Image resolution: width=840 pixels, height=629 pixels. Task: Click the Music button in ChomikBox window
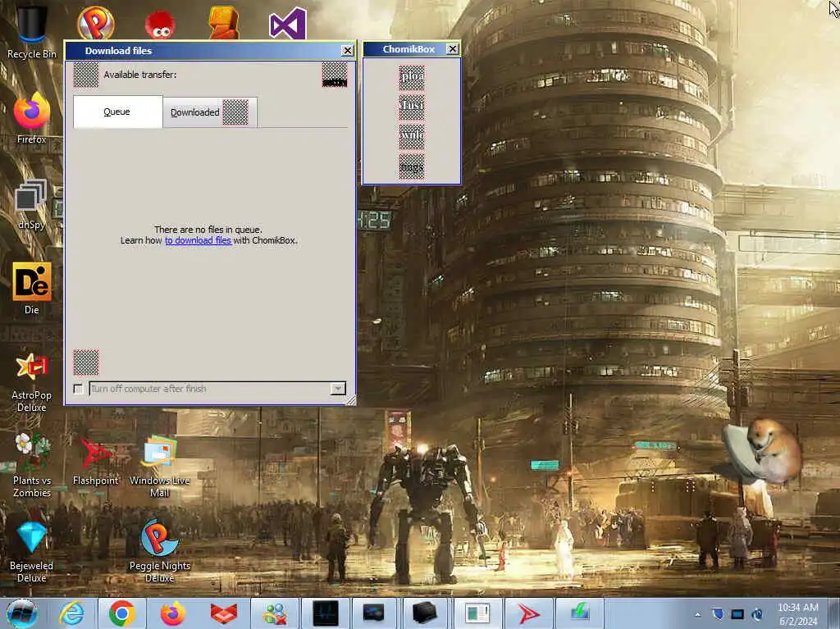point(412,107)
